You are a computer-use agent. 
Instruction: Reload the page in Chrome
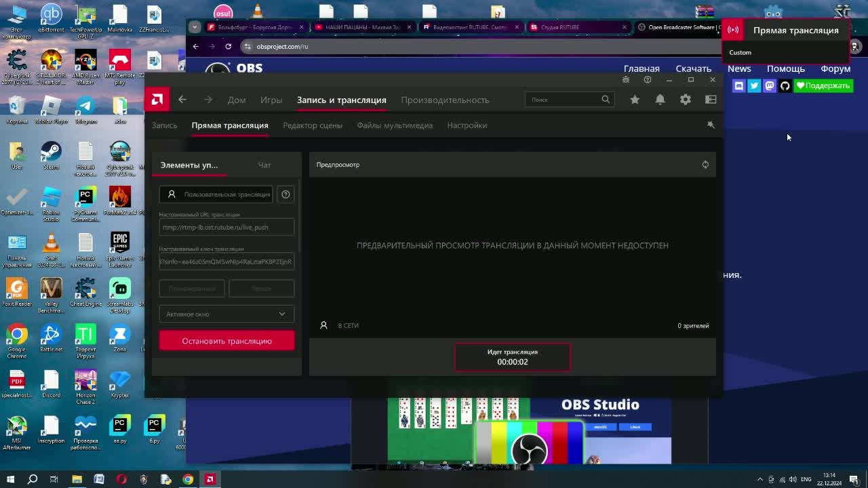coord(228,46)
